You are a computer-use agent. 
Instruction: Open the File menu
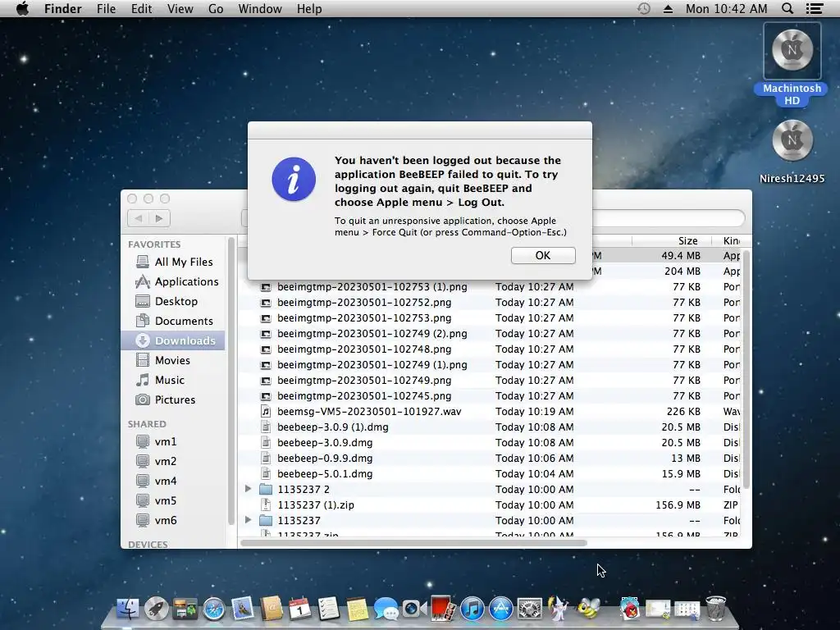106,8
